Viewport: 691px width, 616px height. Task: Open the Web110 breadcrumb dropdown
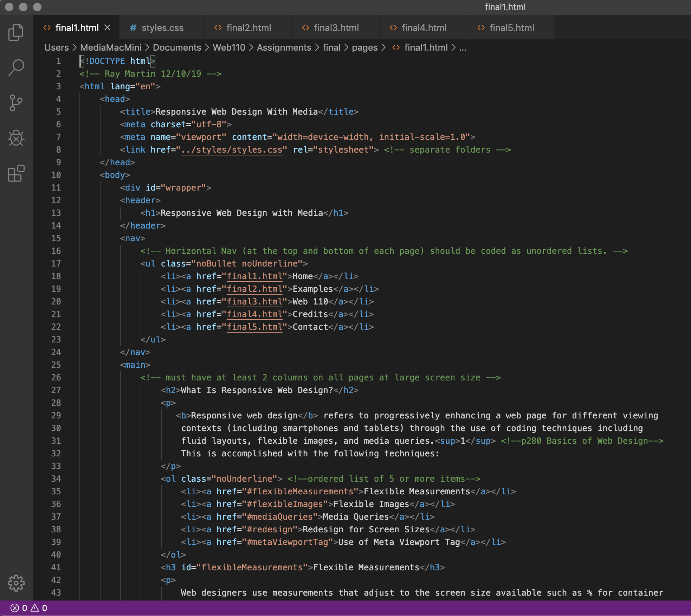(x=229, y=47)
